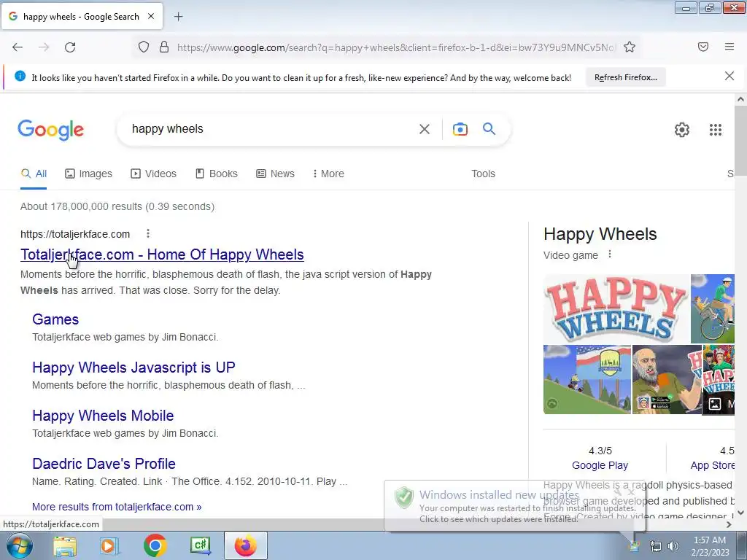747x560 pixels.
Task: Save page to Pocket icon
Action: tap(703, 47)
